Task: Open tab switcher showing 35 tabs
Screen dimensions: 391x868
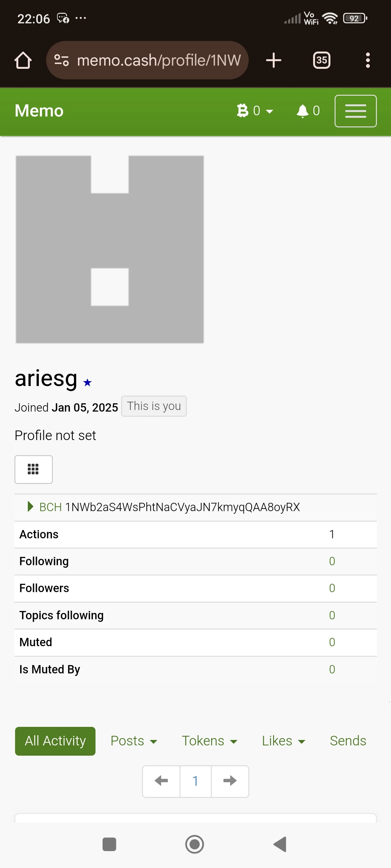Action: coord(321,60)
